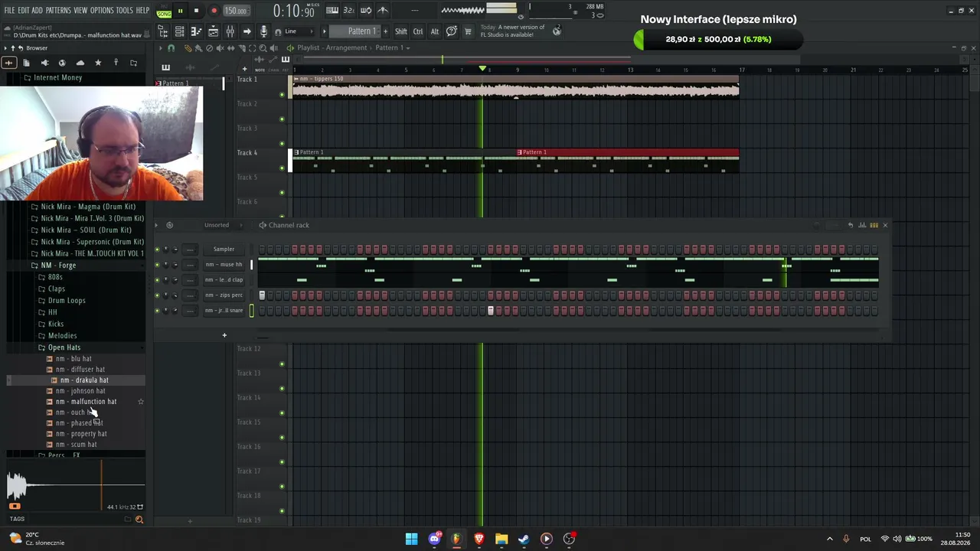Select the Paint brush tool in Playlist

[x=198, y=48]
